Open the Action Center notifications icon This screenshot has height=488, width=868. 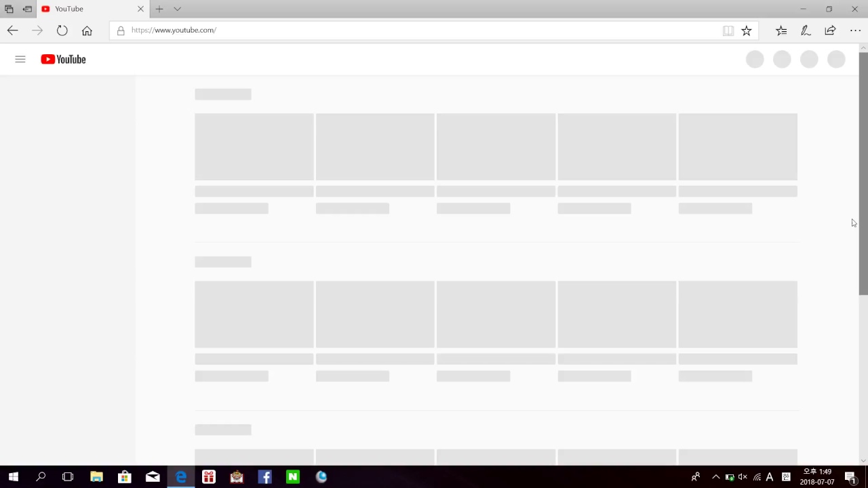coord(850,477)
